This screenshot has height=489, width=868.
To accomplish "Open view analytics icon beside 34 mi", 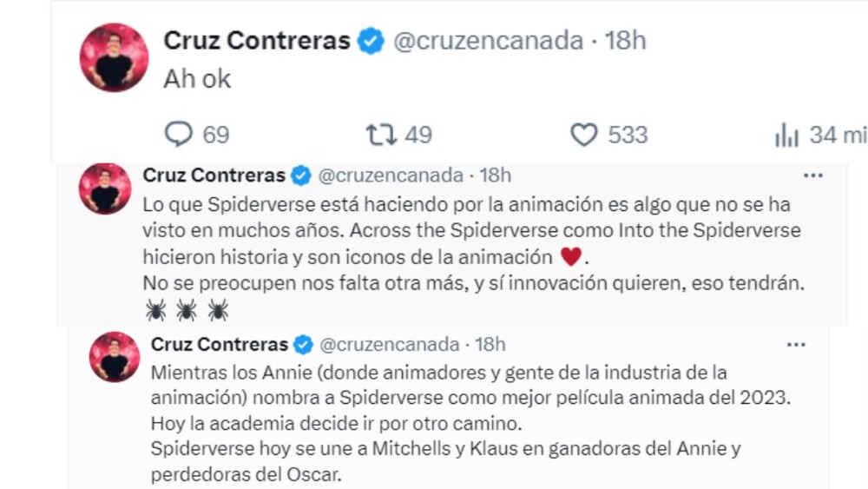I will click(786, 135).
